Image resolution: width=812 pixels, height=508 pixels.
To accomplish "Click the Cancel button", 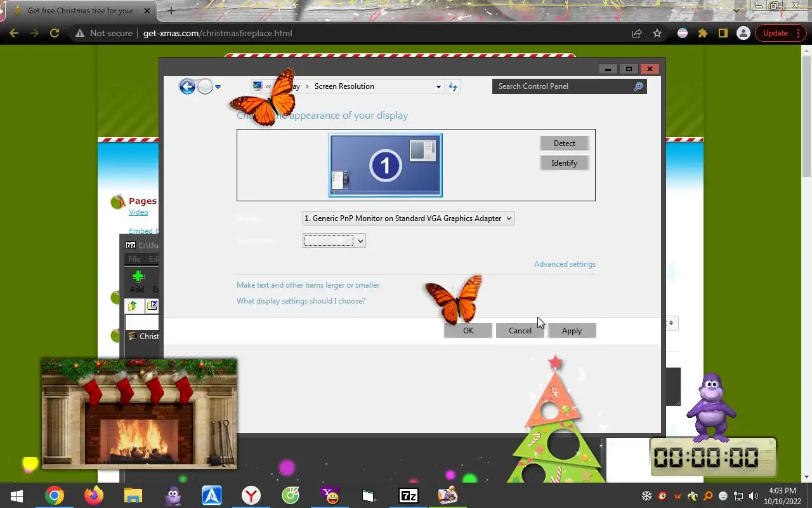I will 520,331.
